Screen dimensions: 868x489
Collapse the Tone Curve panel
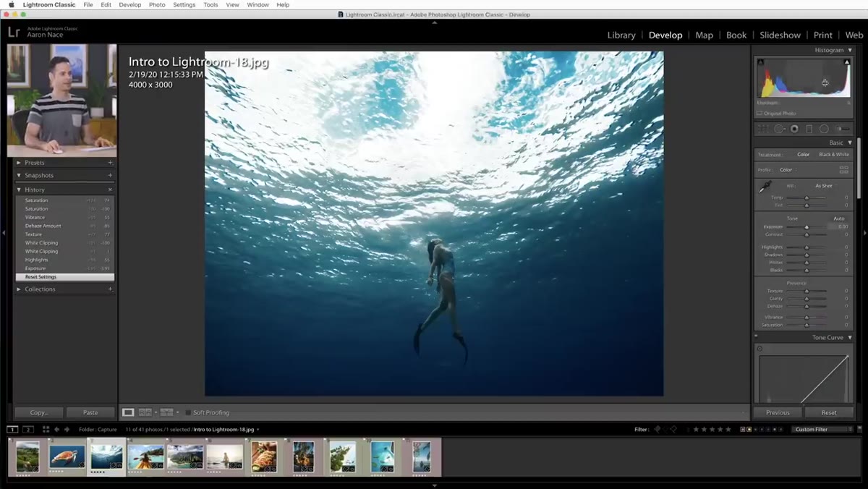tap(850, 338)
